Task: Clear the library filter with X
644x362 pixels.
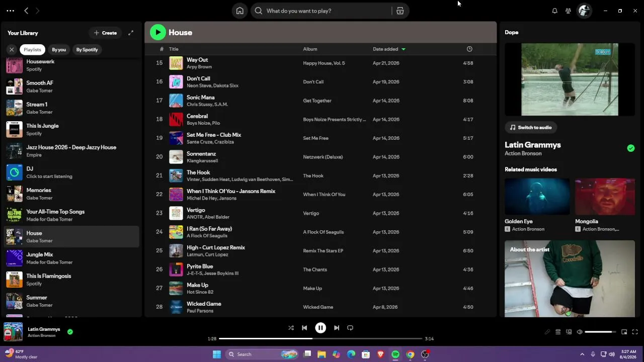Action: [12, 49]
